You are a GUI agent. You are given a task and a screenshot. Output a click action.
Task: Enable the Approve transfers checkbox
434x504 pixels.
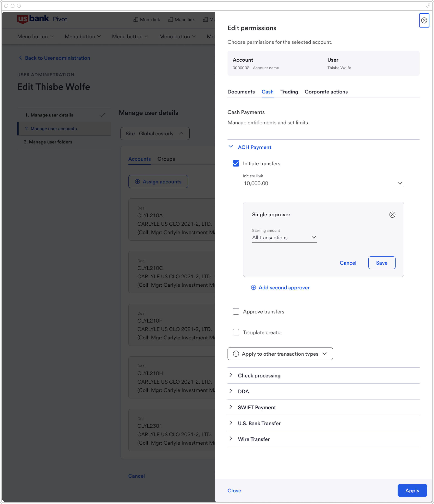[236, 312]
